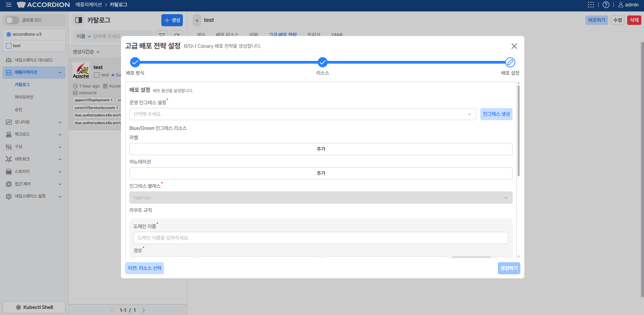Expand the 네임스페이스 설정 sidebar menu
Screen dimensions: 644x315
point(34,196)
